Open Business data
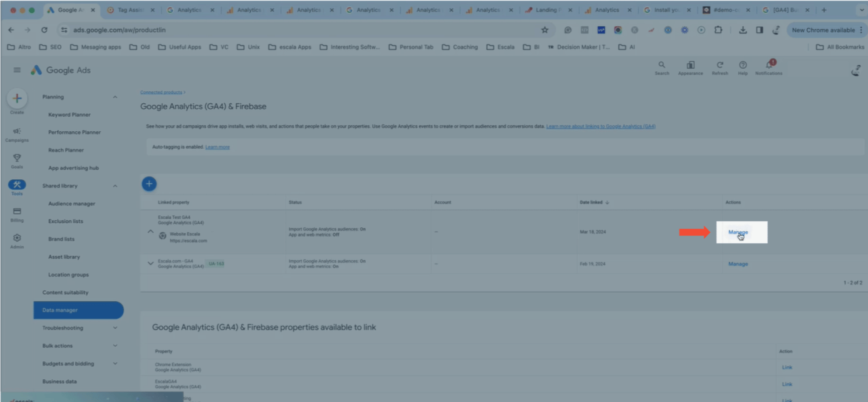This screenshot has width=868, height=402. click(59, 381)
